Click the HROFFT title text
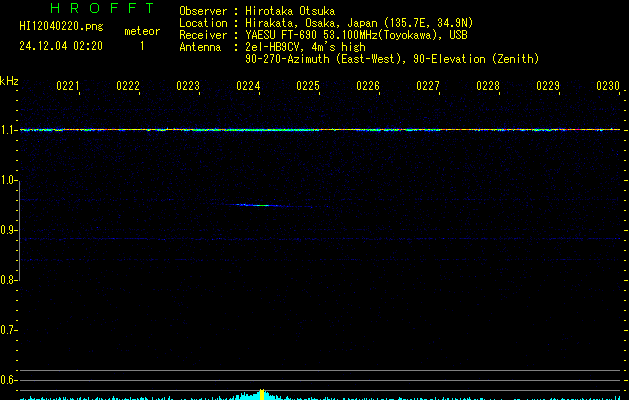 pos(103,8)
